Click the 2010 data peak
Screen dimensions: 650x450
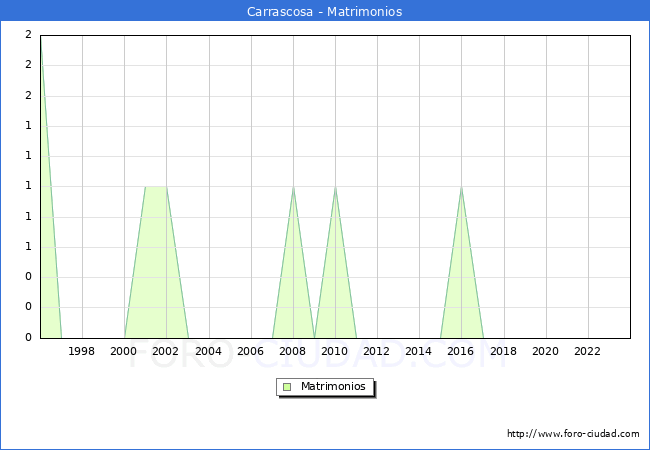pos(335,188)
